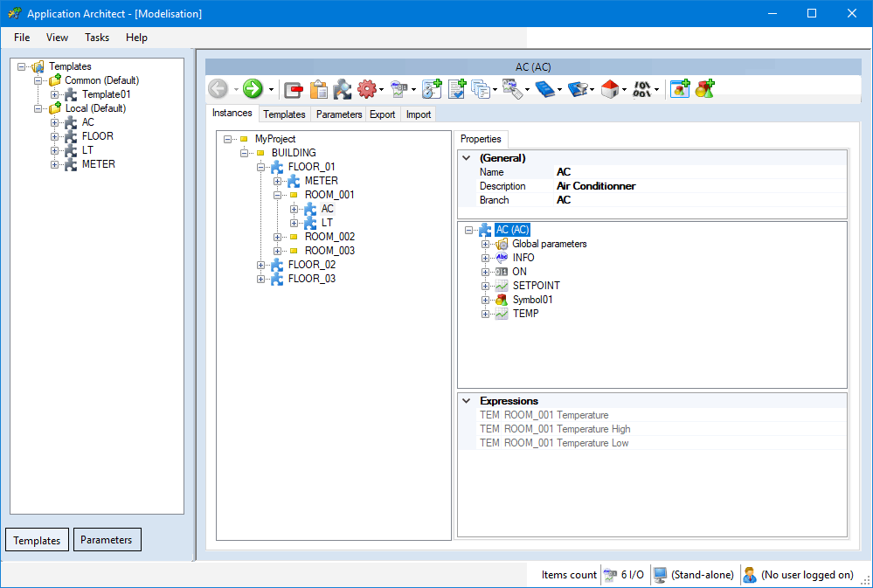Screen dimensions: 873x588
Task: Select the BUILDING node
Action: pyautogui.click(x=294, y=153)
